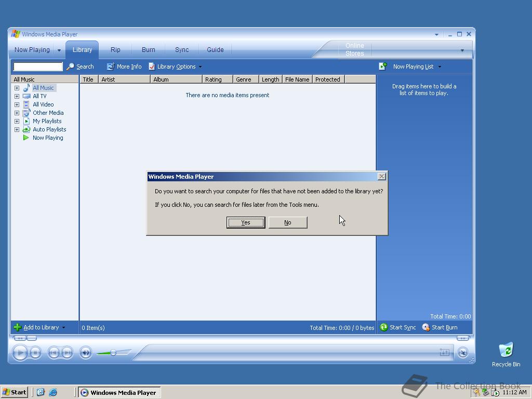Open the Library Options menu

(175, 66)
